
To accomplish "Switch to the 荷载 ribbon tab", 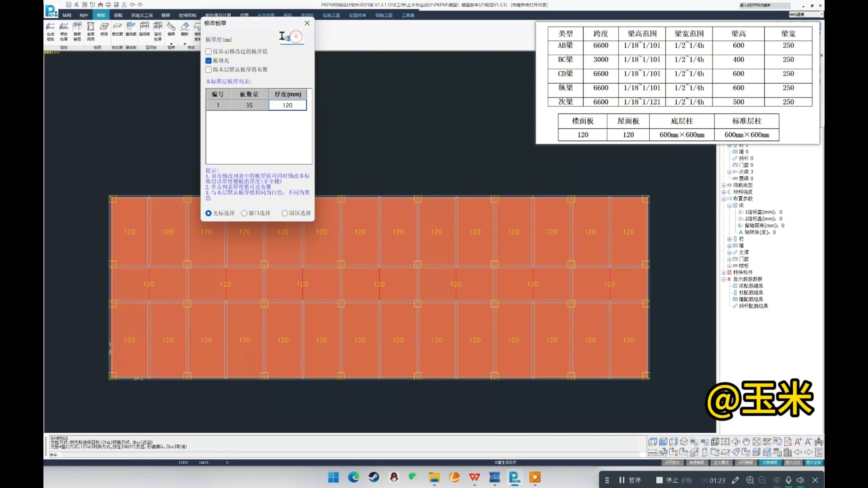I will pos(118,15).
